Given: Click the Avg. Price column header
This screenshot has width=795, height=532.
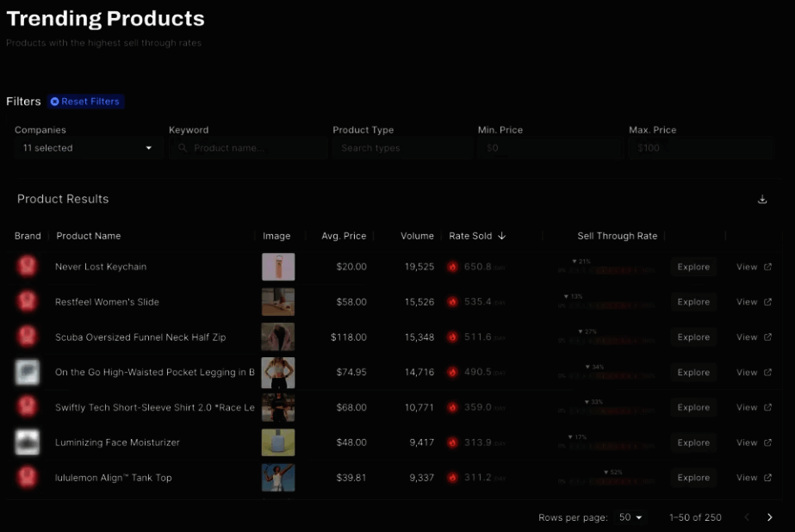Looking at the screenshot, I should pos(344,236).
